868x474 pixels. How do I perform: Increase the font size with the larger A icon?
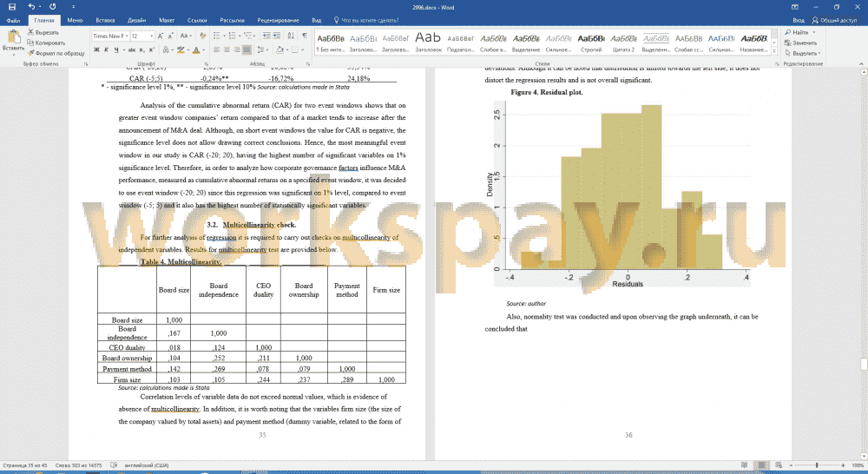[161, 36]
